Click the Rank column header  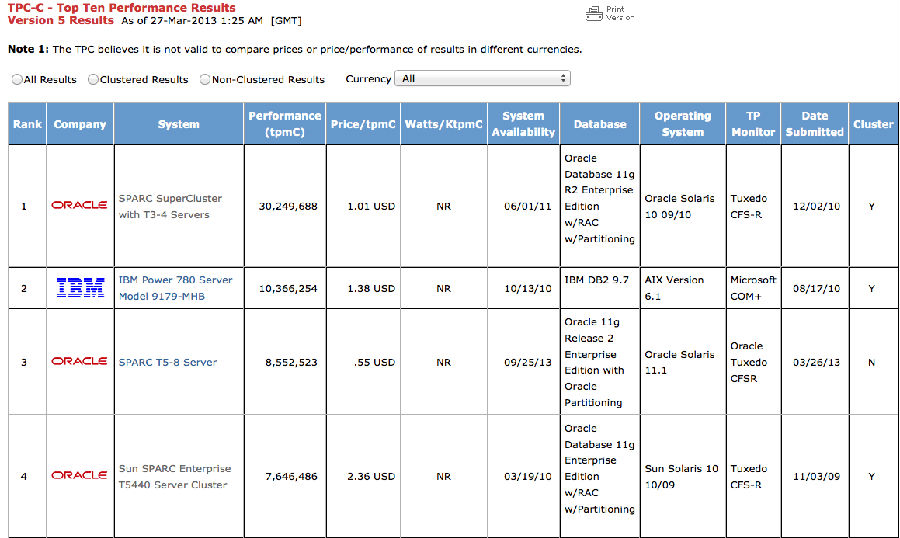point(27,124)
